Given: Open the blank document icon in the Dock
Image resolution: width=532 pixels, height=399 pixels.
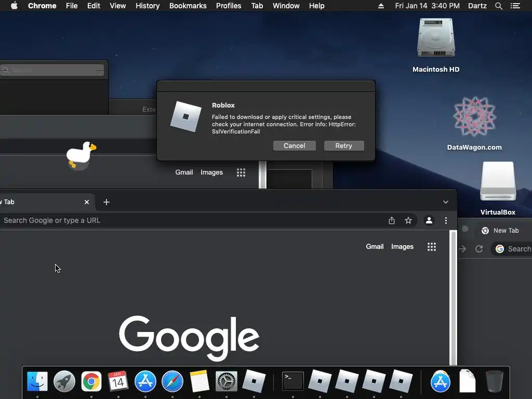Looking at the screenshot, I should (x=468, y=381).
